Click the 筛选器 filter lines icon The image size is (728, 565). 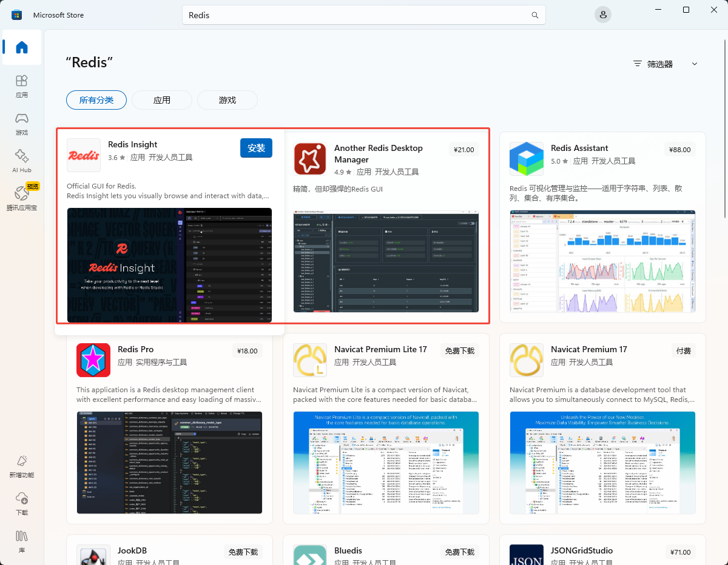(x=637, y=64)
